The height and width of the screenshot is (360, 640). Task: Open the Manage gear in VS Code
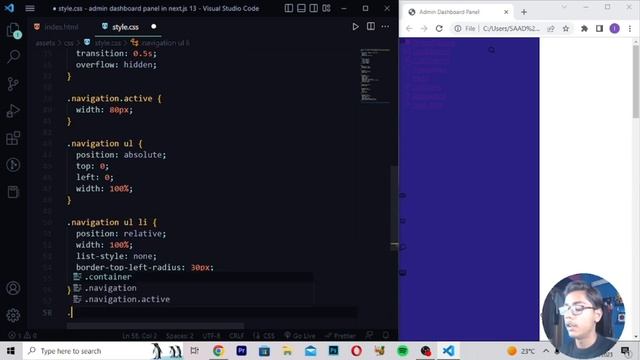13,315
